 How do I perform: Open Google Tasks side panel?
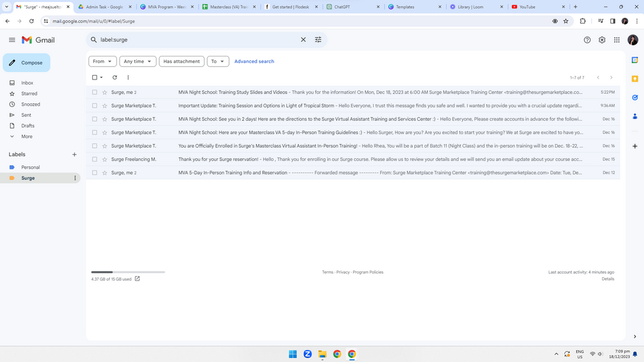click(x=635, y=98)
